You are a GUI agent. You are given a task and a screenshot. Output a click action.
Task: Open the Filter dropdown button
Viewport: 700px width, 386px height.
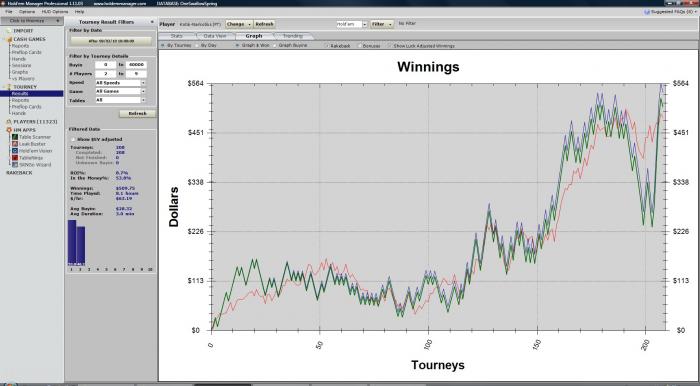tap(382, 24)
